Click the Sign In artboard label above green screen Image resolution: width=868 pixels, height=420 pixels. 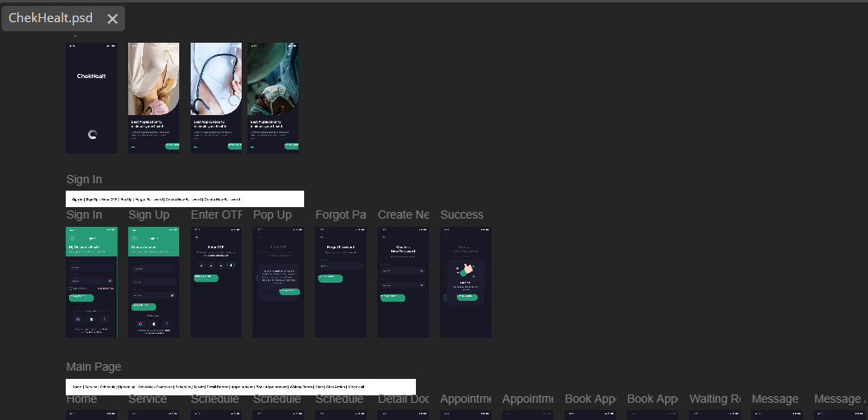pyautogui.click(x=84, y=215)
